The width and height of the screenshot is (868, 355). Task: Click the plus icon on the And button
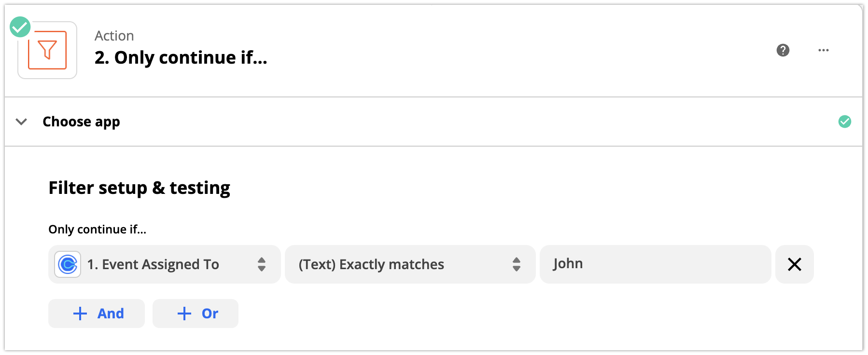tap(80, 314)
